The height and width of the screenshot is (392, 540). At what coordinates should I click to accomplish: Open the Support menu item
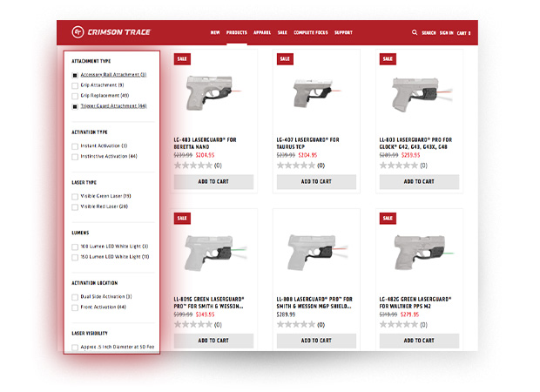pos(343,32)
